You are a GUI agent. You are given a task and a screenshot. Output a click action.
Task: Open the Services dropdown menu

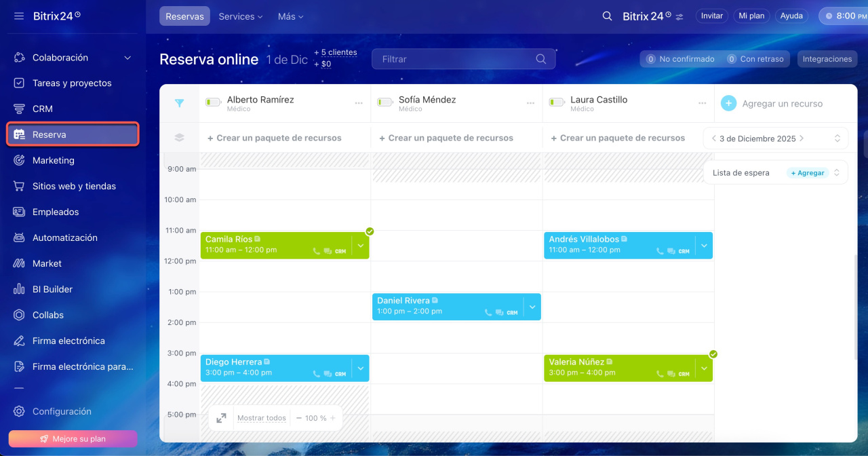coord(241,16)
